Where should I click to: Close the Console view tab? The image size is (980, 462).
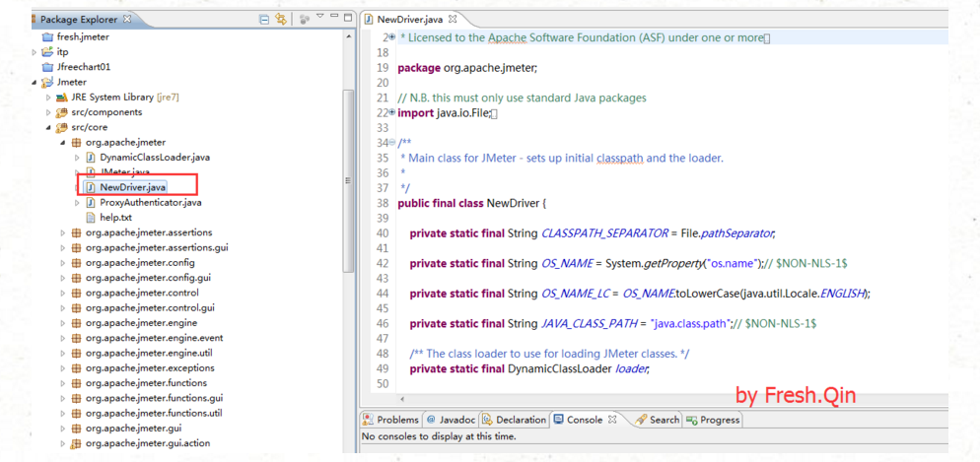(x=612, y=419)
